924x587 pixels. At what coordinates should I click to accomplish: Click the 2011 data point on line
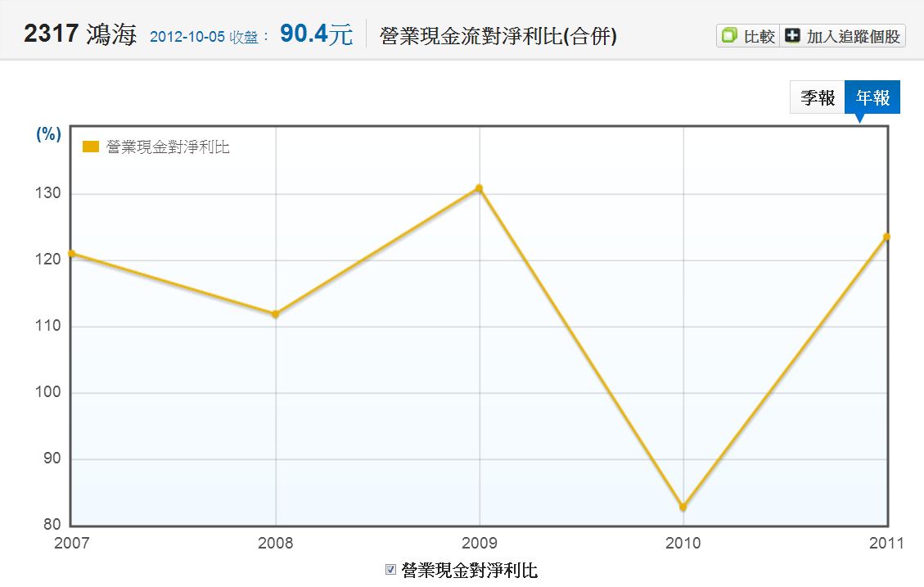pos(886,237)
